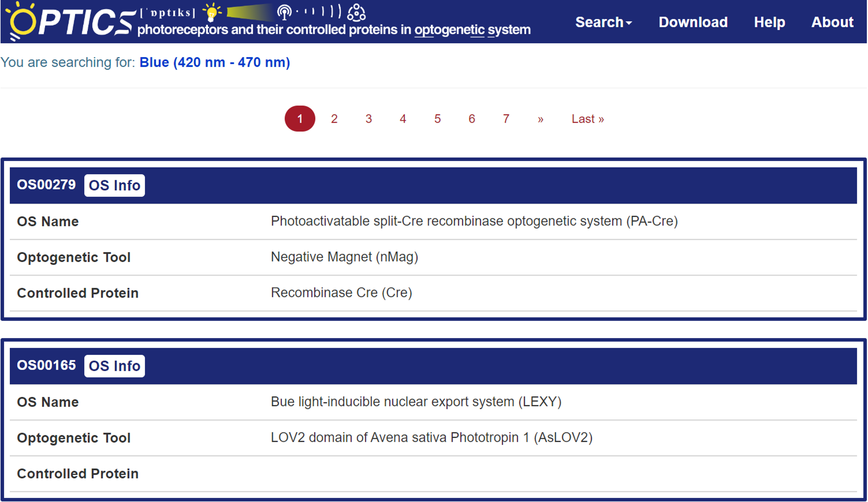The height and width of the screenshot is (502, 868).
Task: Go to results page 3
Action: [368, 119]
